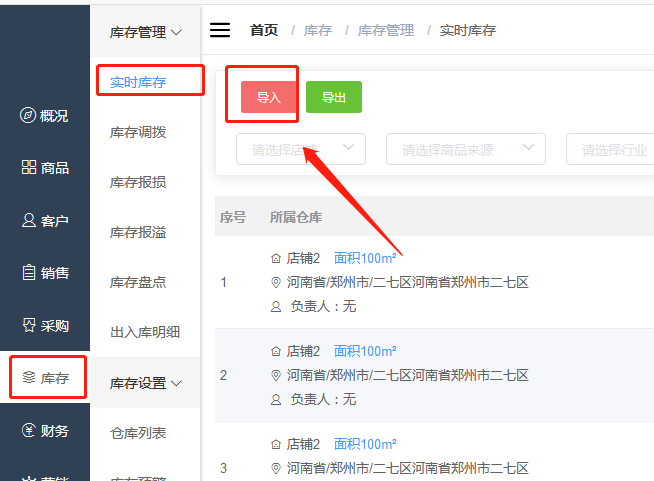
Task: Click the chevron arrow in 请选择店铺 dropdown
Action: point(348,147)
